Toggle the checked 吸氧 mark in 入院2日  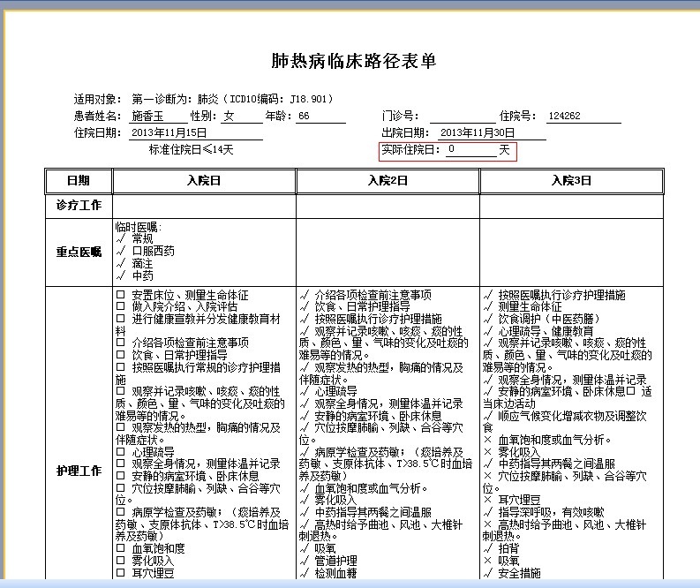point(305,547)
